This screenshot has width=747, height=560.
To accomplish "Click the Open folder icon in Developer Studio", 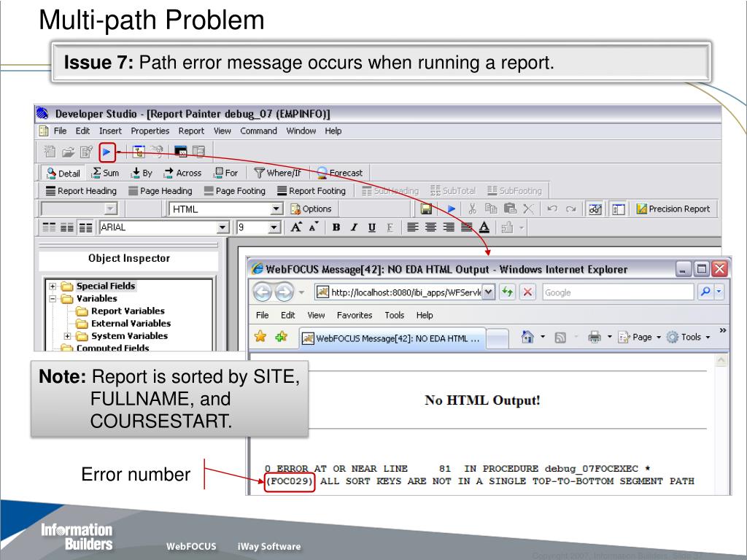I will coord(68,152).
